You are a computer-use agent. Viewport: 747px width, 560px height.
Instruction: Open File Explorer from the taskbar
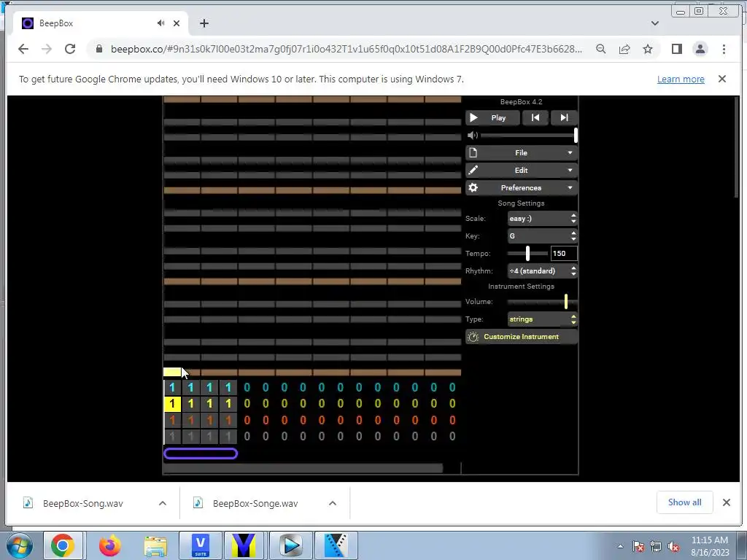point(155,545)
